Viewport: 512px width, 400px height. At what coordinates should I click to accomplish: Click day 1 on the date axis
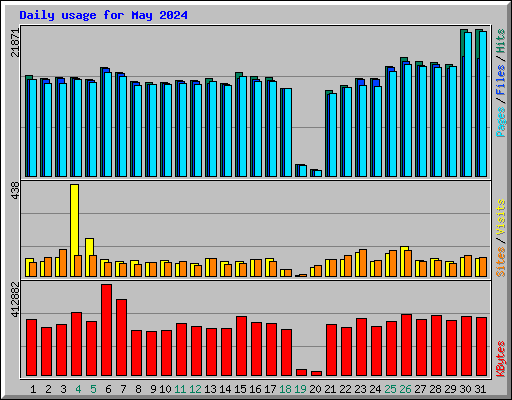[33, 389]
